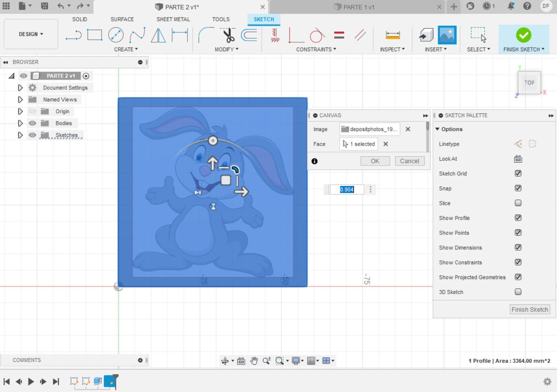
Task: Select the Sketch Dimension tool
Action: pyautogui.click(x=180, y=35)
